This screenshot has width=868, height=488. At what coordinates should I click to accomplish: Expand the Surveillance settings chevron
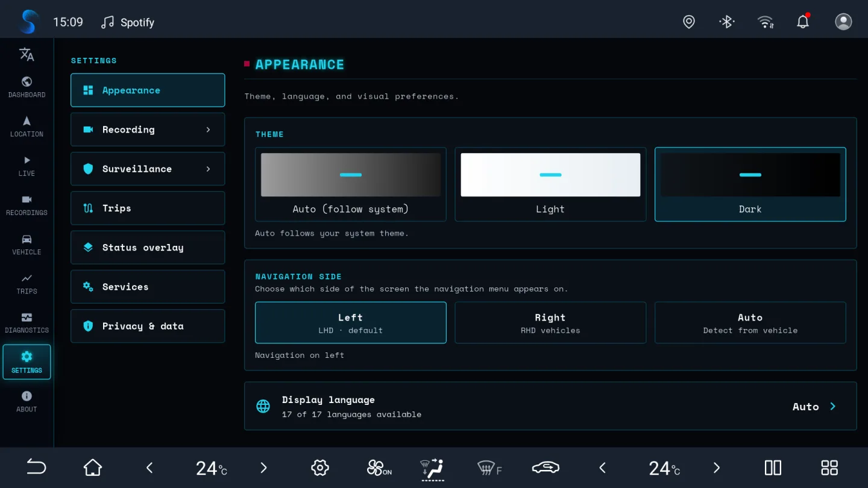tap(209, 169)
